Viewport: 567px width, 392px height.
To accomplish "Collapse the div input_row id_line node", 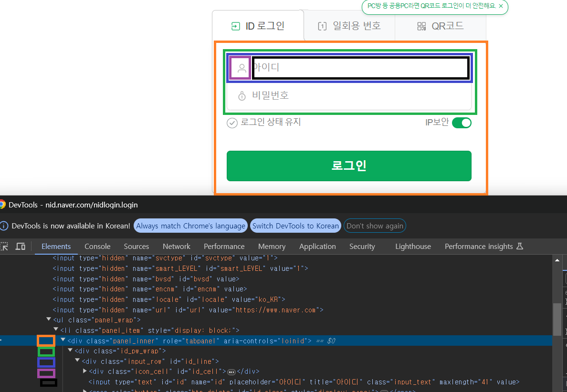I will pyautogui.click(x=77, y=360).
